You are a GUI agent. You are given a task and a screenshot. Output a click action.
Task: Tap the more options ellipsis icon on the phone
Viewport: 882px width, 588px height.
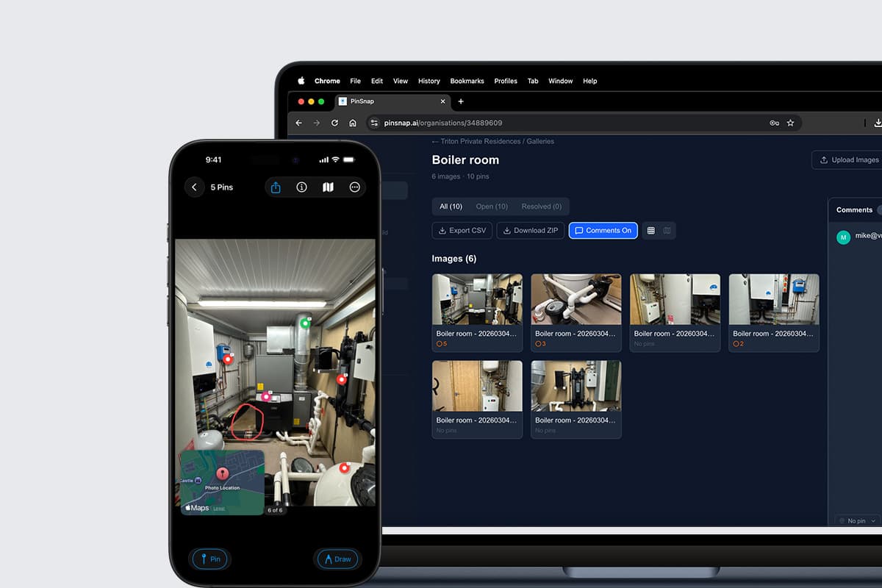point(354,187)
